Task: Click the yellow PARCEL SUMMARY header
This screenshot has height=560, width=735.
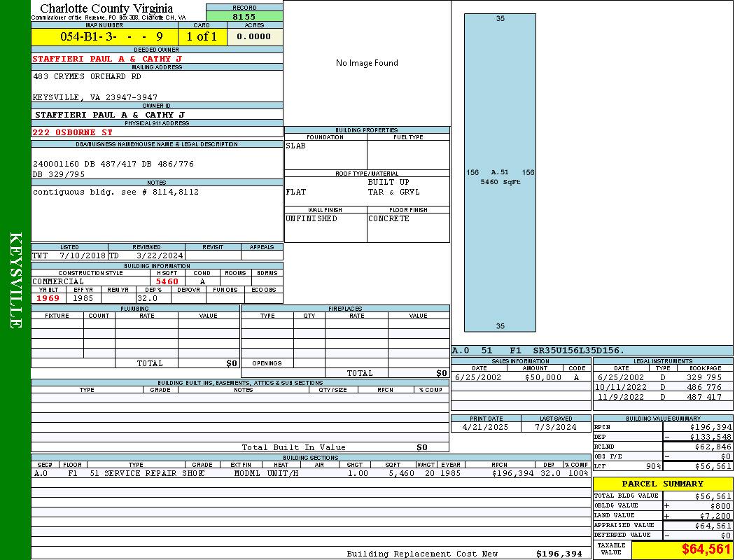Action: tap(662, 484)
